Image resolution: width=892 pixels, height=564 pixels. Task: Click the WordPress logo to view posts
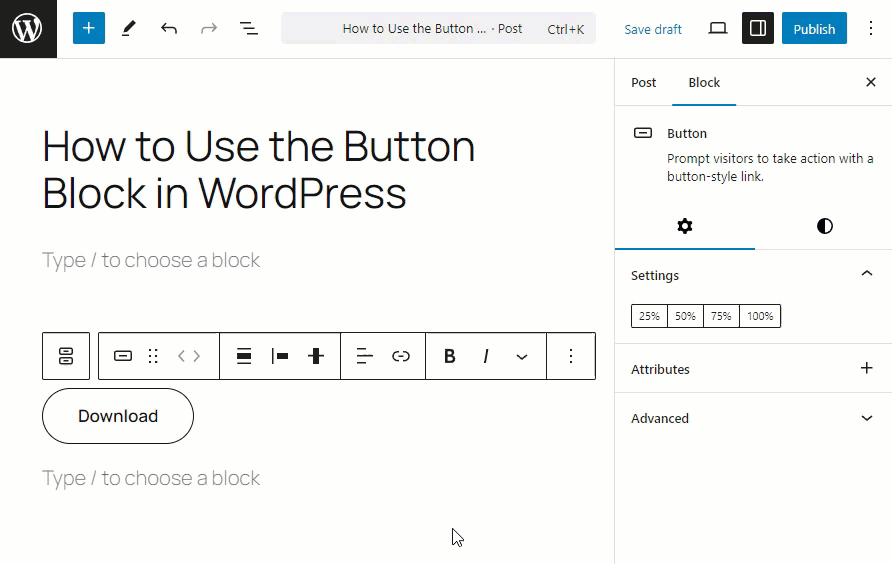tap(28, 28)
